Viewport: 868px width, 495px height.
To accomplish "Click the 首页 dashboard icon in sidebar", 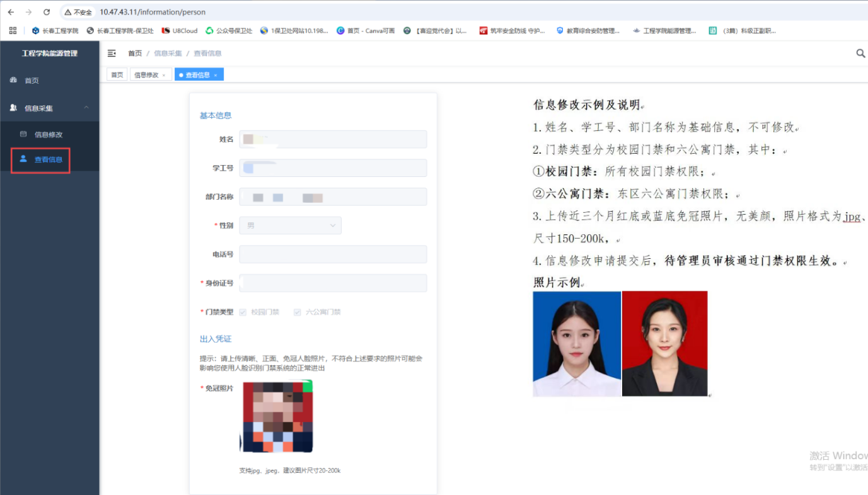I will [14, 81].
